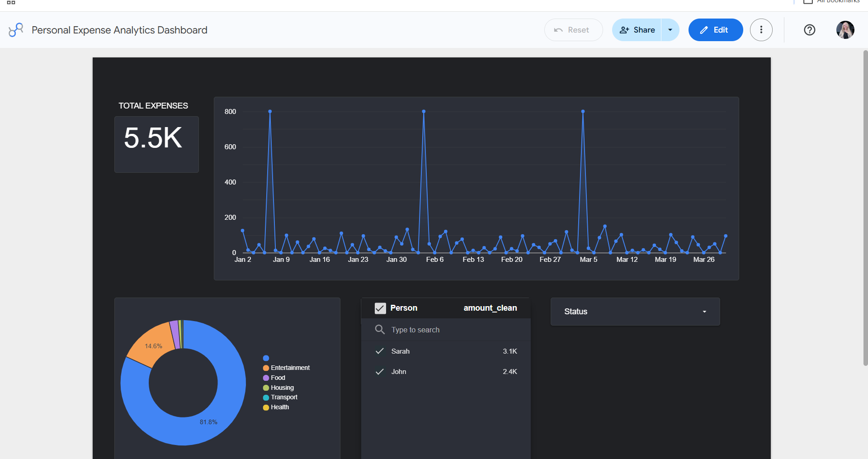Click the amount_clean column header
The width and height of the screenshot is (868, 459).
(x=490, y=308)
